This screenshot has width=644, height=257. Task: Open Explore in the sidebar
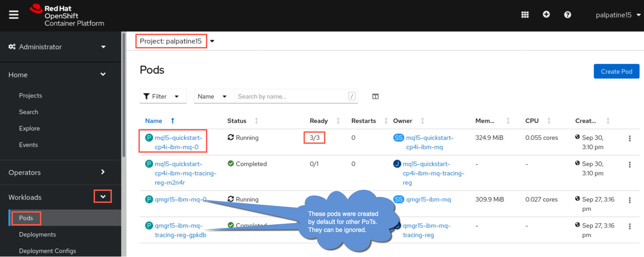[x=29, y=128]
